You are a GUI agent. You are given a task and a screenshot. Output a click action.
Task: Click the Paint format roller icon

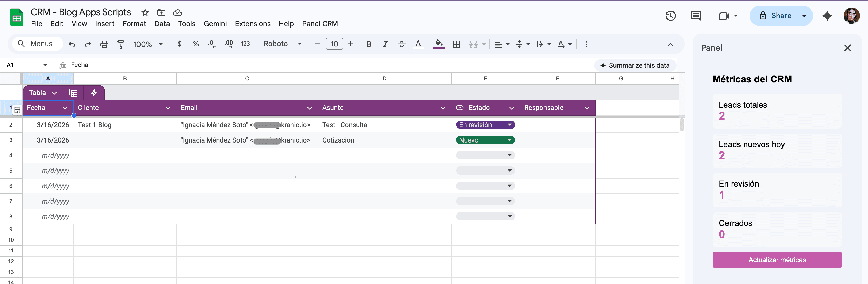(x=120, y=44)
